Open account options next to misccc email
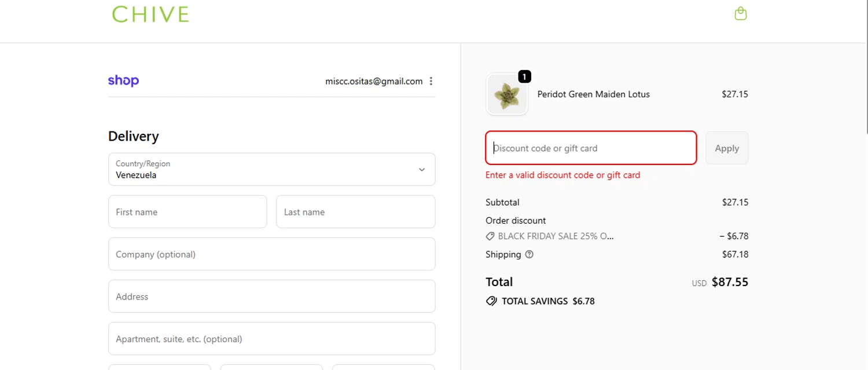The width and height of the screenshot is (868, 370). [x=431, y=81]
